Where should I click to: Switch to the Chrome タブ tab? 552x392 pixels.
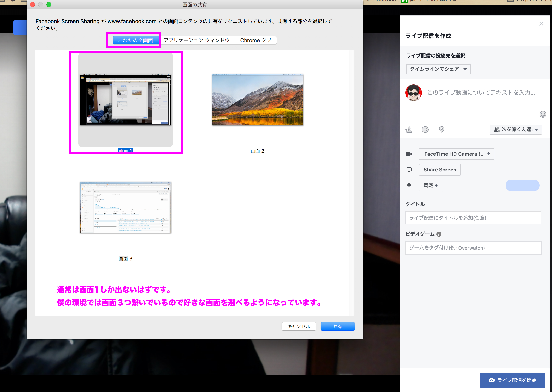click(x=255, y=40)
